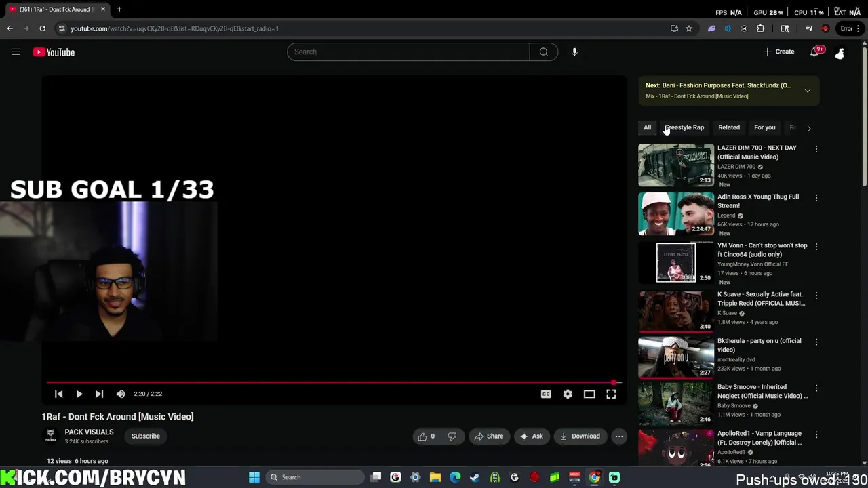Open options for Adin Ross X Young Thug
868x488 pixels.
(x=816, y=198)
